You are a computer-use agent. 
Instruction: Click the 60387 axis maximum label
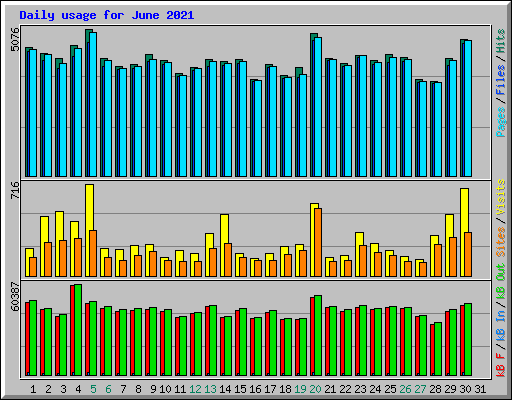click(15, 296)
